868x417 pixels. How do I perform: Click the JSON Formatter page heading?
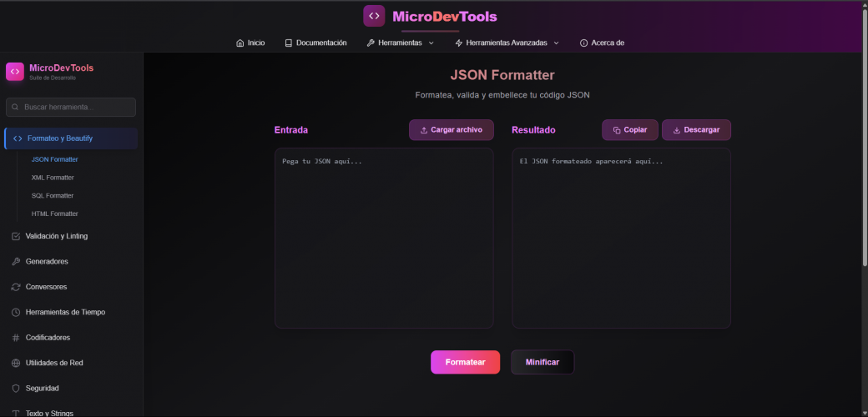point(502,75)
